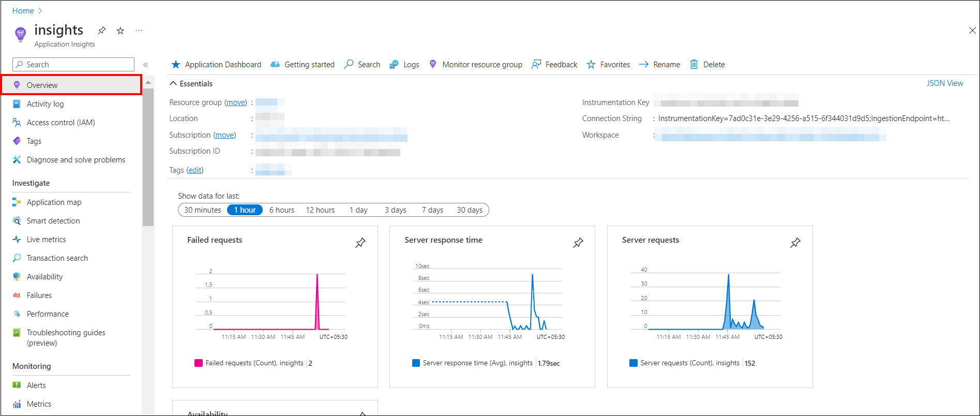Image resolution: width=980 pixels, height=416 pixels.
Task: Click the Investigate section header
Action: point(31,183)
